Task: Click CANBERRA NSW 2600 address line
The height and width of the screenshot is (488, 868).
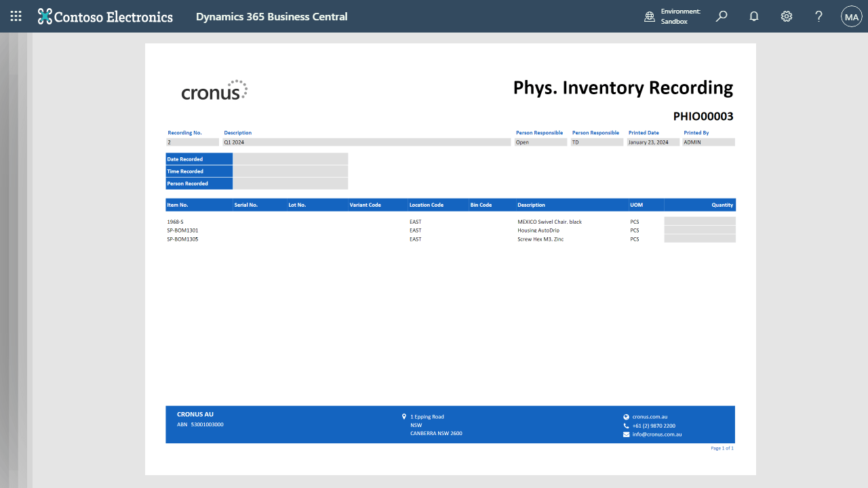Action: click(x=436, y=433)
